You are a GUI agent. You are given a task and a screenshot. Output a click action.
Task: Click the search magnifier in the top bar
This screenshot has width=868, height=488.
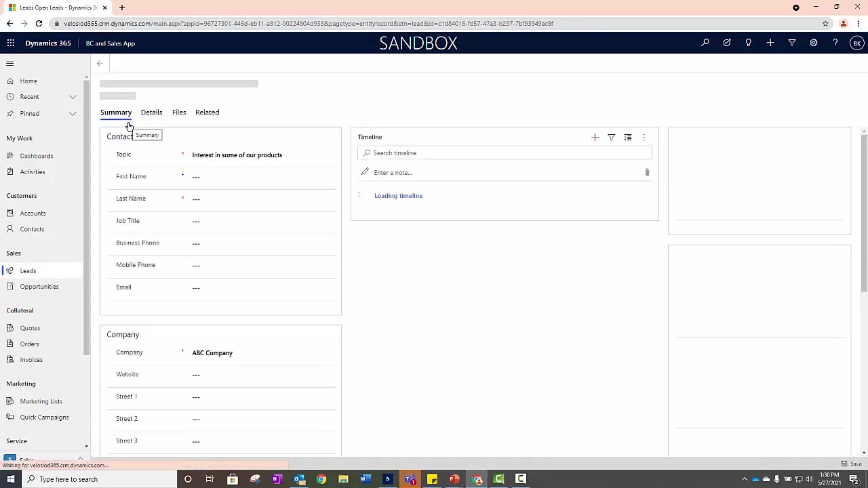[x=705, y=43]
